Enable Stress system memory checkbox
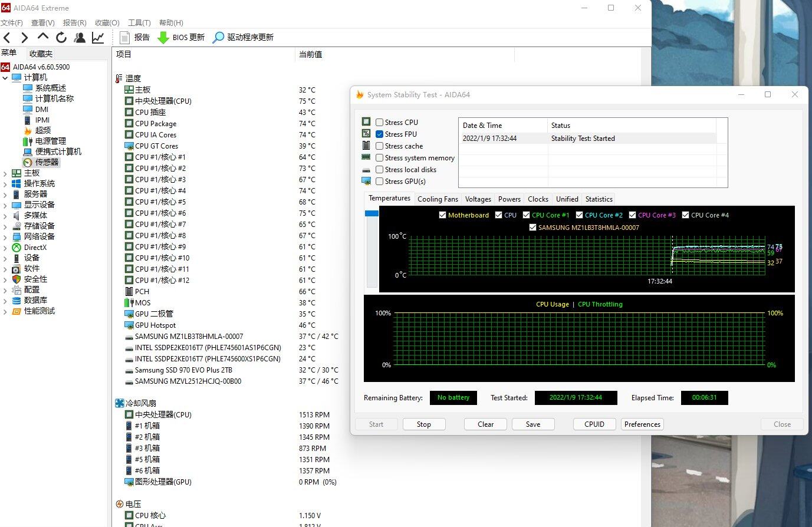The height and width of the screenshot is (527, 812). coord(379,158)
